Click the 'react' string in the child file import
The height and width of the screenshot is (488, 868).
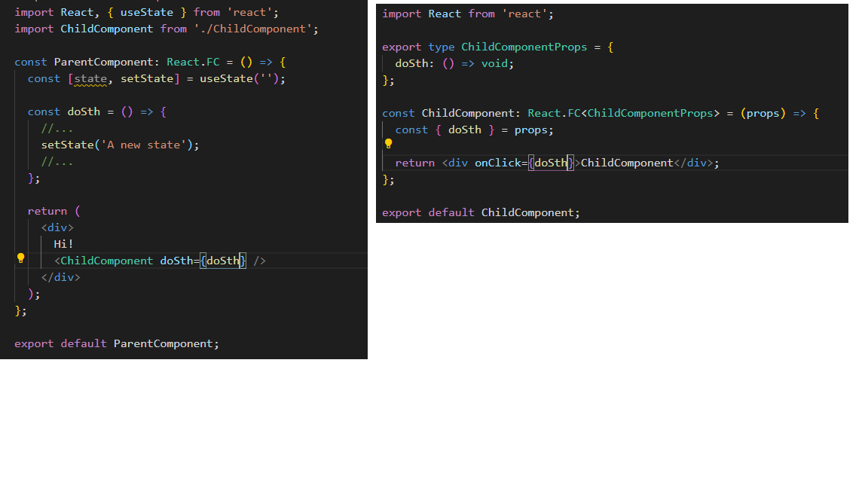(x=524, y=14)
